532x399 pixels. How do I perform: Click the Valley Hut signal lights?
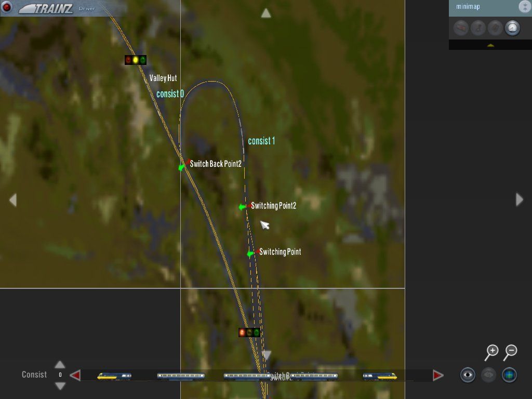(x=135, y=59)
